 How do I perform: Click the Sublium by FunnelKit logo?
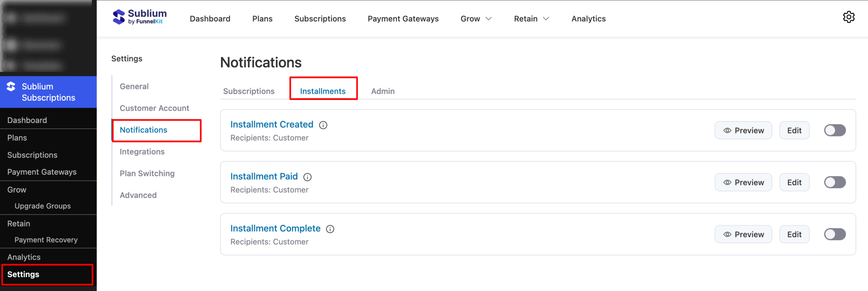[140, 17]
